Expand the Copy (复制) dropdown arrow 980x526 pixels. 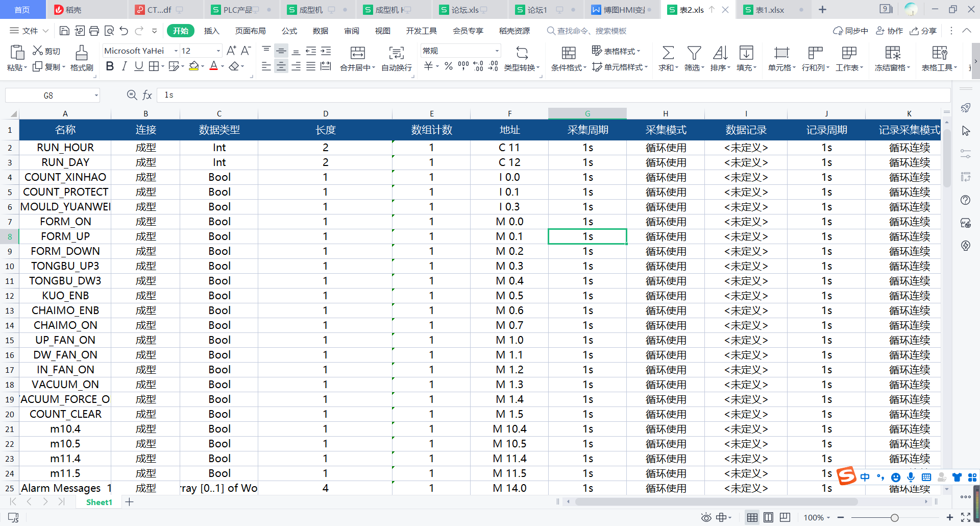64,67
